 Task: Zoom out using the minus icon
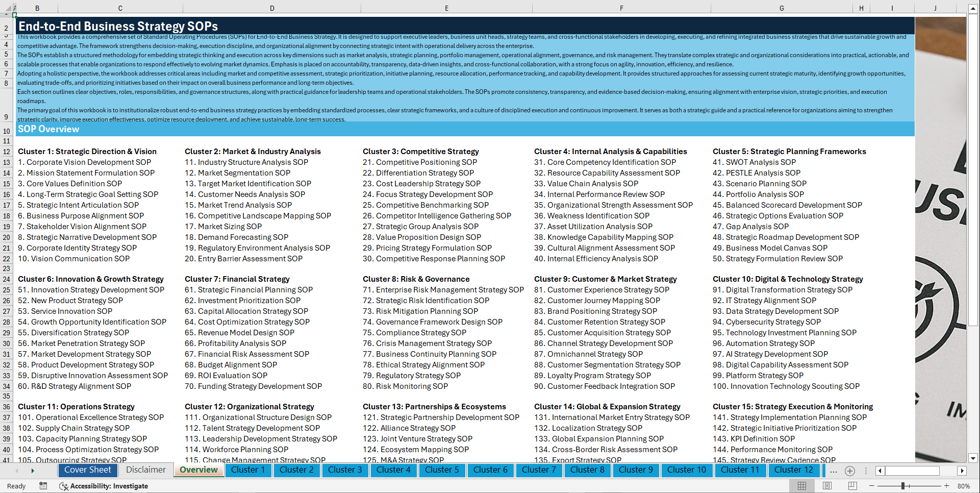coord(871,486)
